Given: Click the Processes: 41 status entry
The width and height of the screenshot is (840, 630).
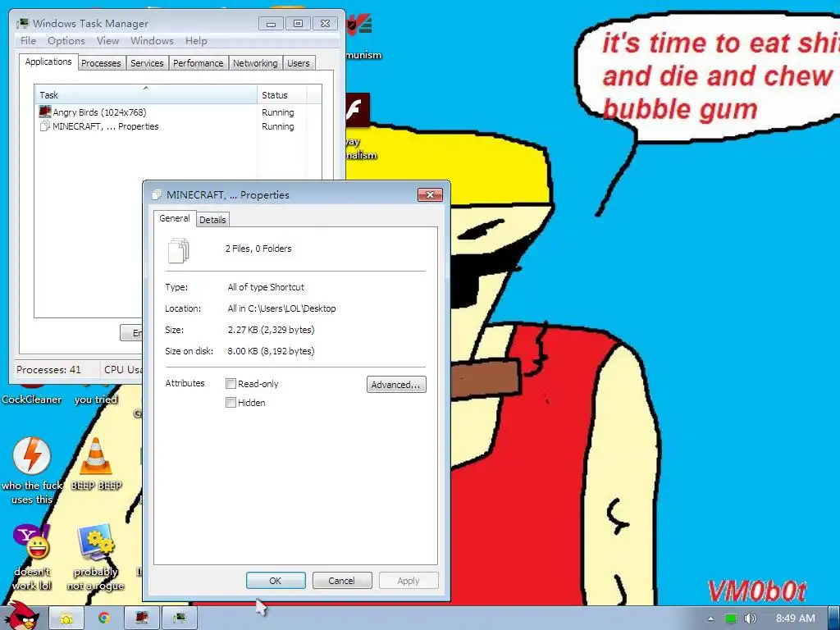Looking at the screenshot, I should [x=48, y=370].
